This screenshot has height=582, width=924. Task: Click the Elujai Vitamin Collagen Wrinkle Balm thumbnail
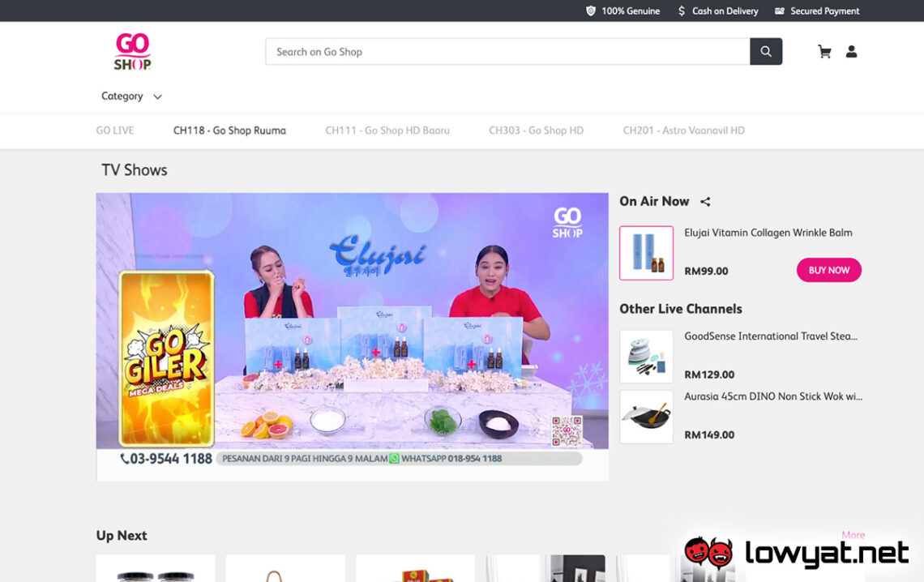tap(646, 252)
